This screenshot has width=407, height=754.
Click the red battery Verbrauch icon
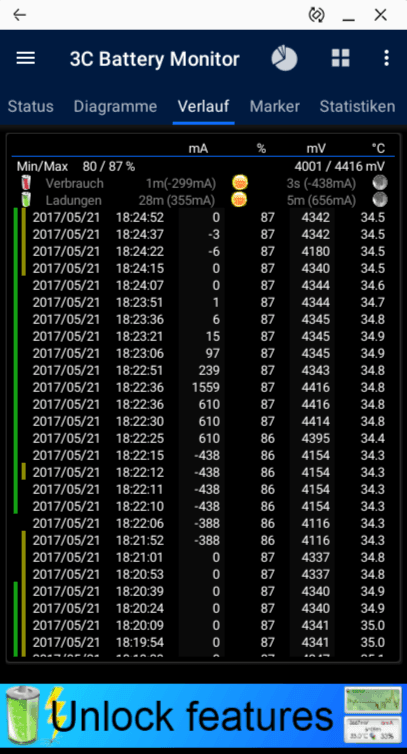coord(26,183)
